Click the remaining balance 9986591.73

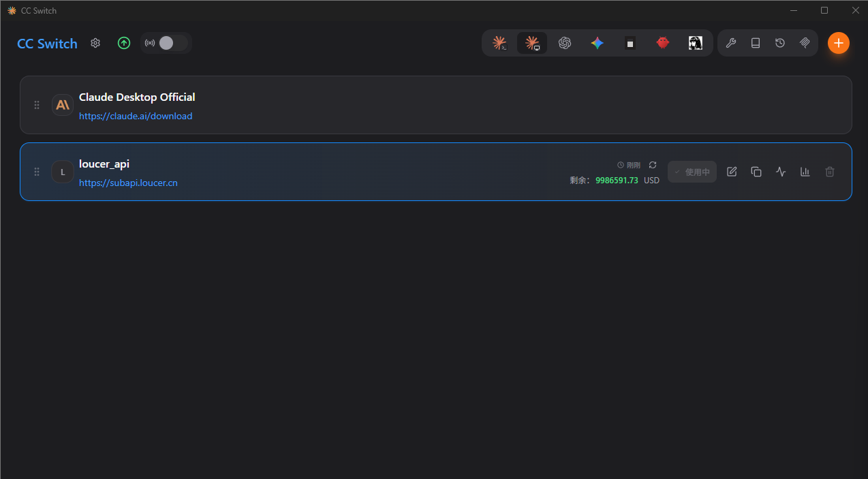click(x=617, y=181)
